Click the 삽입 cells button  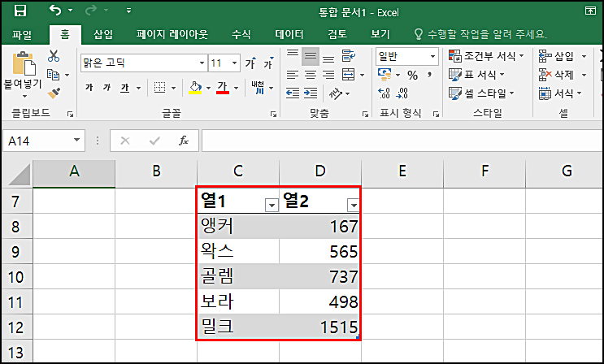(556, 56)
